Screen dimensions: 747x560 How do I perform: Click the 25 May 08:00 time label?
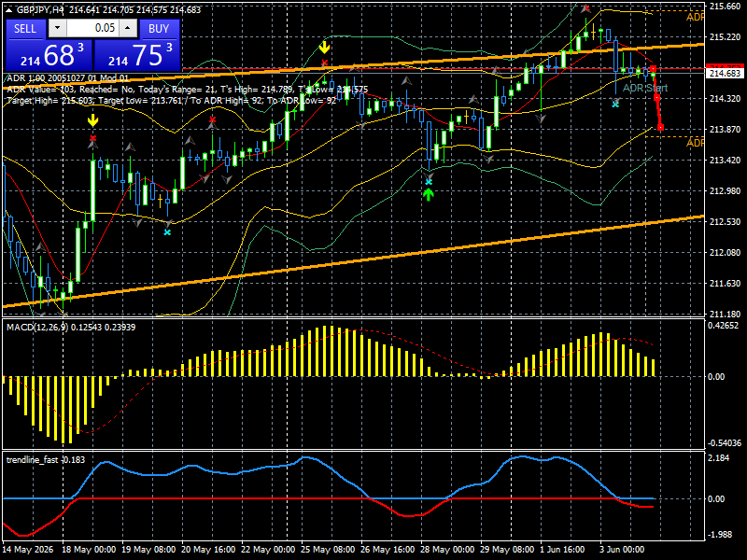click(328, 549)
